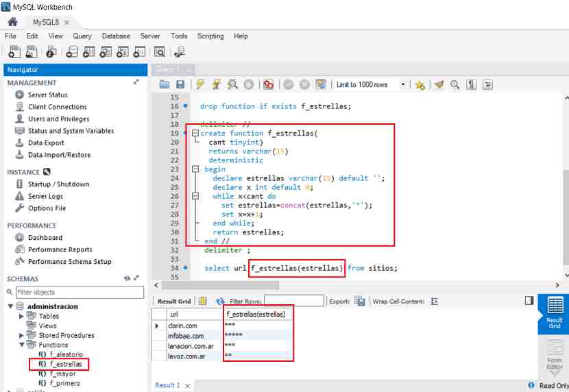Export the recordset to a file
This screenshot has width=569, height=392.
pyautogui.click(x=359, y=301)
